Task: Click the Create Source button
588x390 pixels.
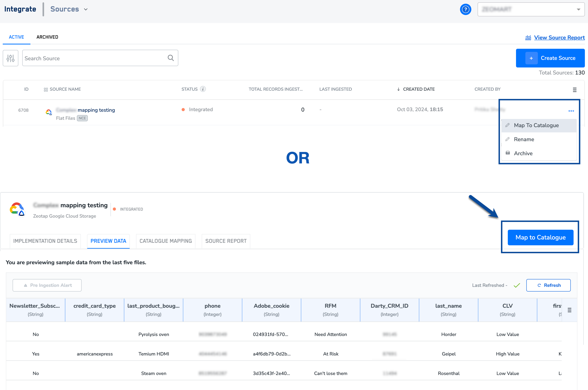Action: coord(550,58)
